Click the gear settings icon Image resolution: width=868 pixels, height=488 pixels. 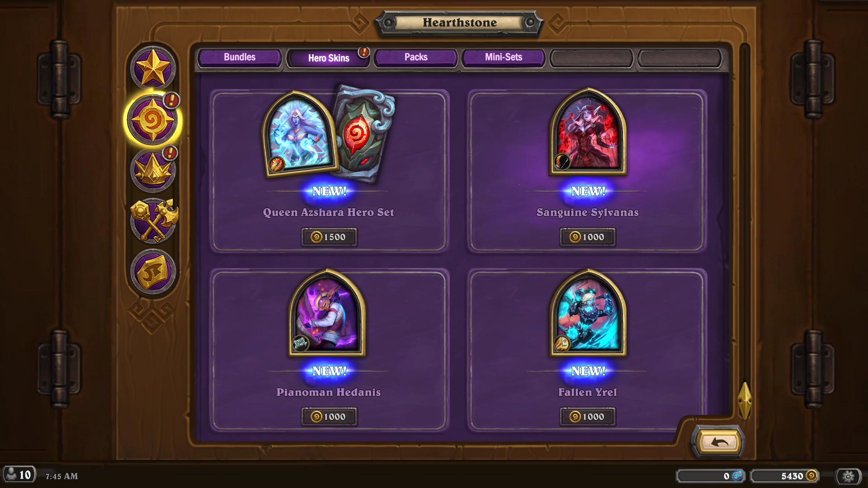(x=848, y=476)
